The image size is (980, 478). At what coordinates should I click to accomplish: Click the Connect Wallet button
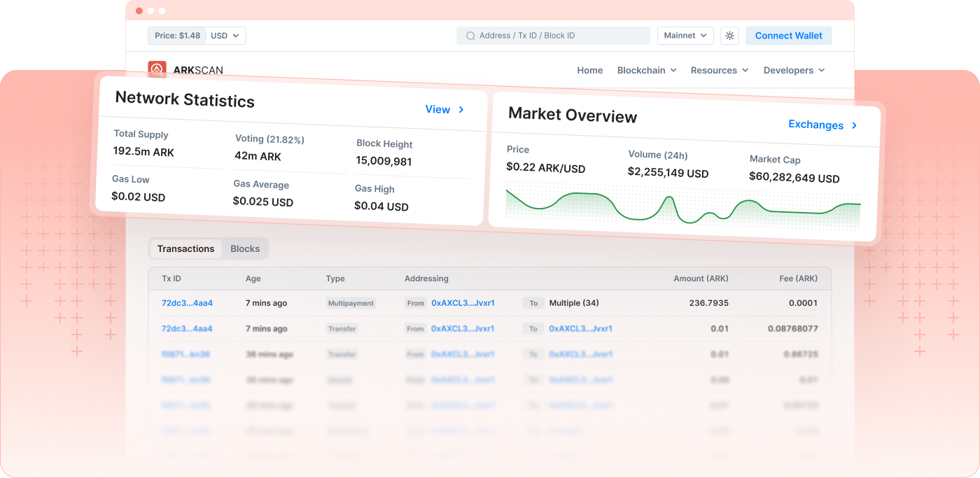click(x=788, y=36)
